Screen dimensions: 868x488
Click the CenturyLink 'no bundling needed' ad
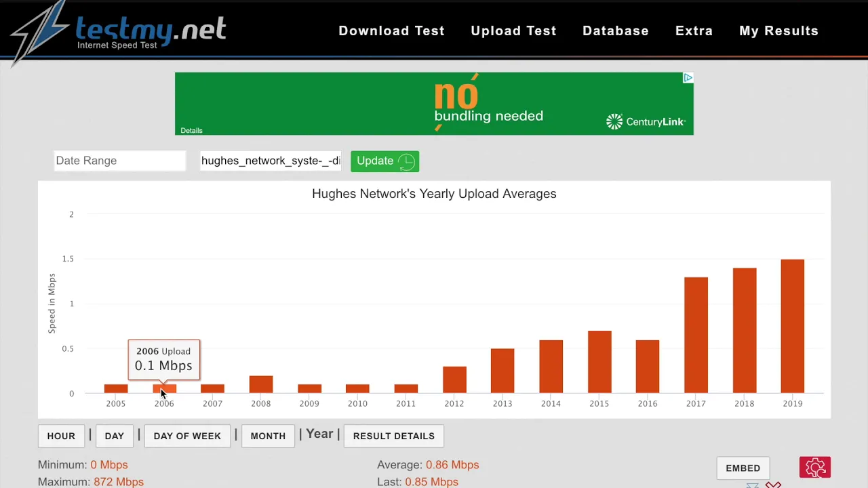(434, 104)
